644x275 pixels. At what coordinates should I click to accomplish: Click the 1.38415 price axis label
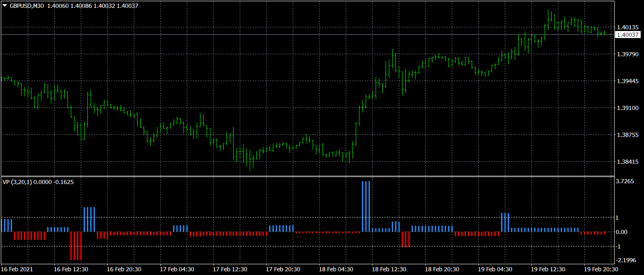point(627,162)
